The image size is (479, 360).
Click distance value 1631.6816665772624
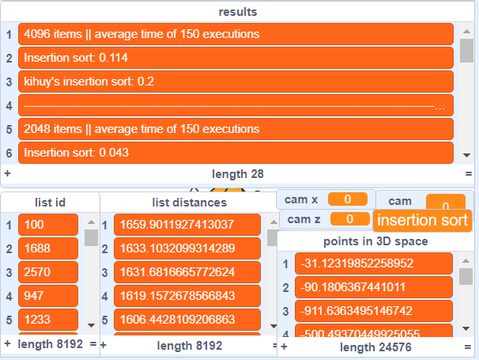pos(187,272)
